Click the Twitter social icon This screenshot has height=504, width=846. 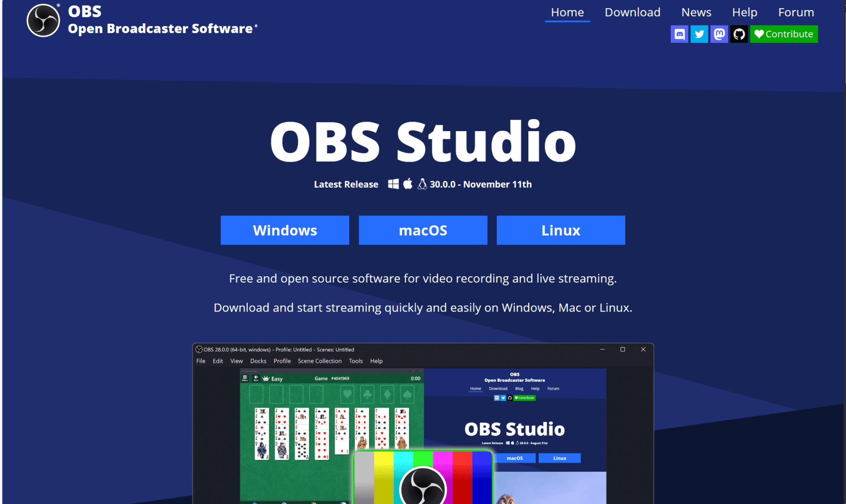point(698,34)
